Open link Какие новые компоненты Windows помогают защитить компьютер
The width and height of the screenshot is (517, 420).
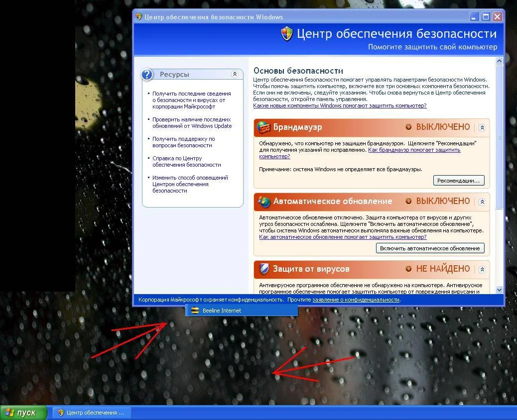pyautogui.click(x=340, y=105)
